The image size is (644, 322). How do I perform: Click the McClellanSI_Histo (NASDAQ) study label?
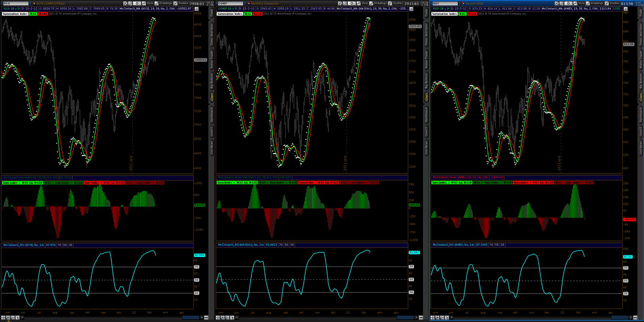pyautogui.click(x=254, y=177)
